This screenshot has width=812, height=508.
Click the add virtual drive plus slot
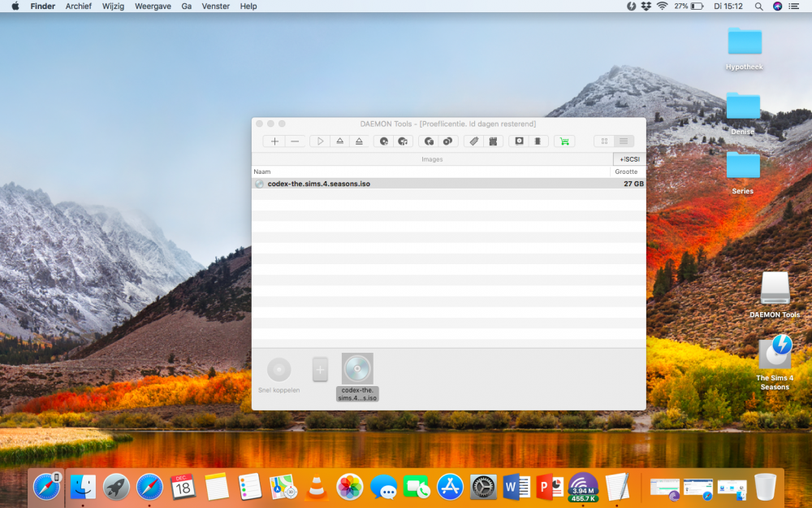320,370
